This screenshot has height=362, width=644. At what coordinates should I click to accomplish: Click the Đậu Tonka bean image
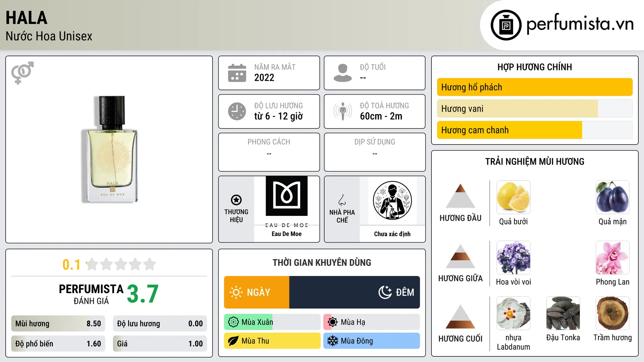[563, 313]
